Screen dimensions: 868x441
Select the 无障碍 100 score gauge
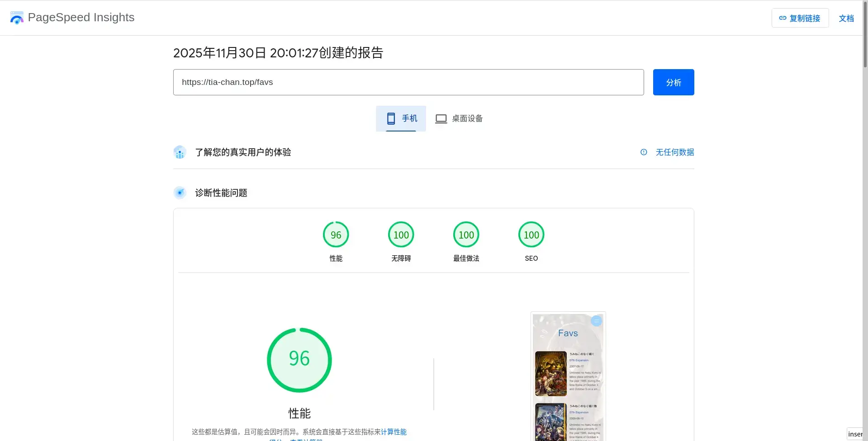[x=401, y=242]
